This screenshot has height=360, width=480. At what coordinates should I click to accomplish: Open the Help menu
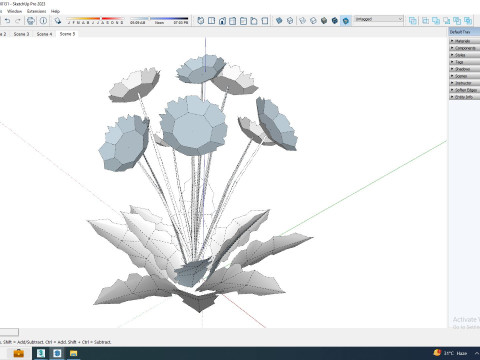click(55, 11)
